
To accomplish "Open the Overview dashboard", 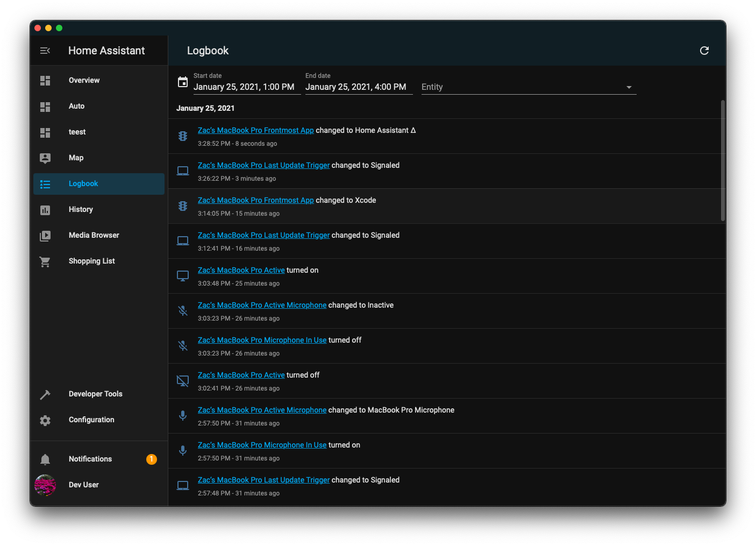I will click(99, 81).
